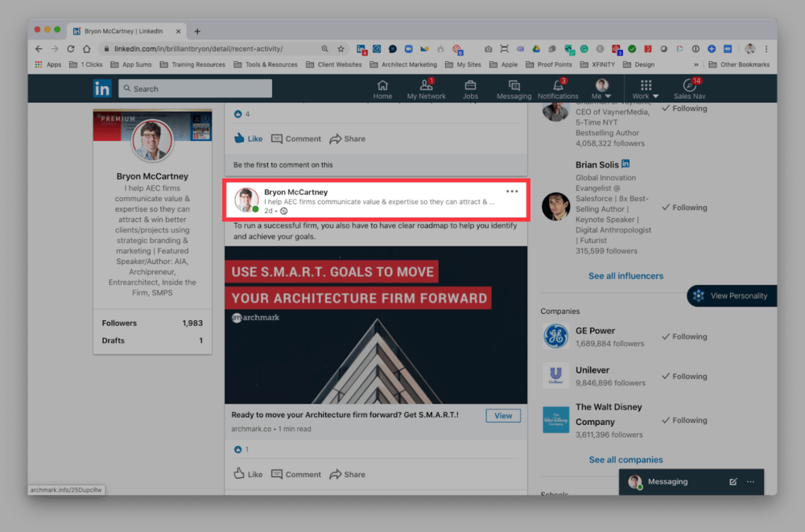Click the View Personality button
Screen dimensions: 805x532
coord(732,296)
